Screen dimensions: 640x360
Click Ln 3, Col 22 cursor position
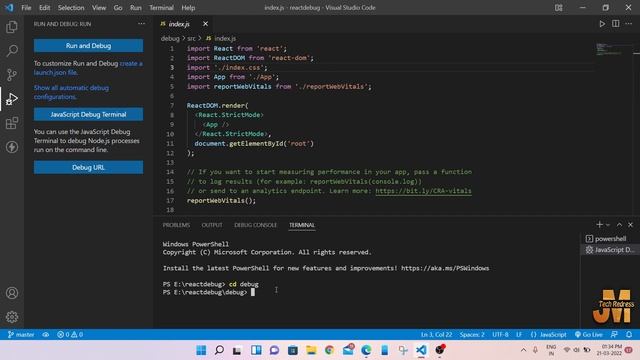436,334
